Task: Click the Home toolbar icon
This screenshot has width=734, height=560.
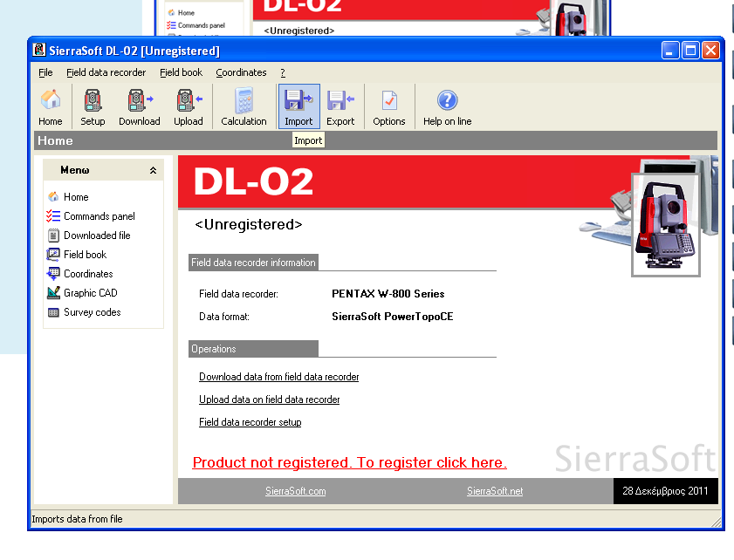Action: (51, 106)
